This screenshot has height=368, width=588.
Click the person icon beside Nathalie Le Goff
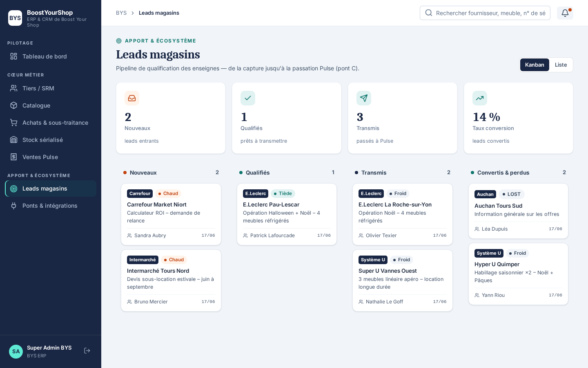(361, 302)
